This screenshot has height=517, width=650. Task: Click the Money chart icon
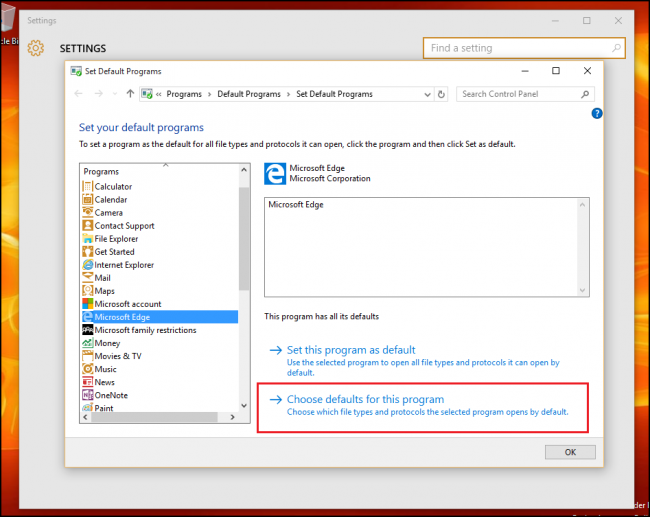click(87, 343)
